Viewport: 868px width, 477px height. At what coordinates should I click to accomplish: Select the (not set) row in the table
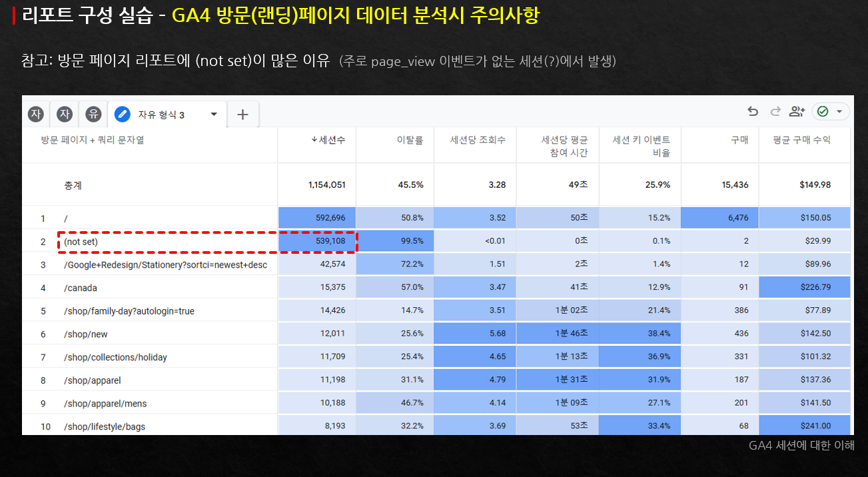pos(79,241)
